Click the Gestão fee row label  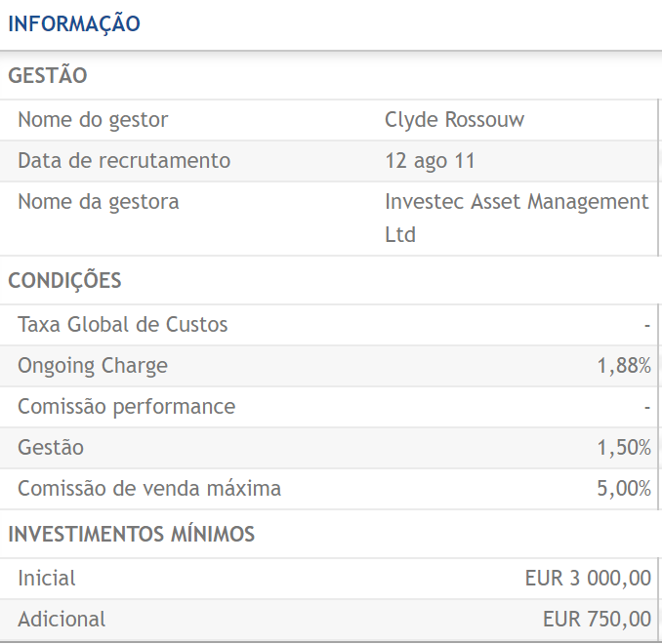click(51, 448)
